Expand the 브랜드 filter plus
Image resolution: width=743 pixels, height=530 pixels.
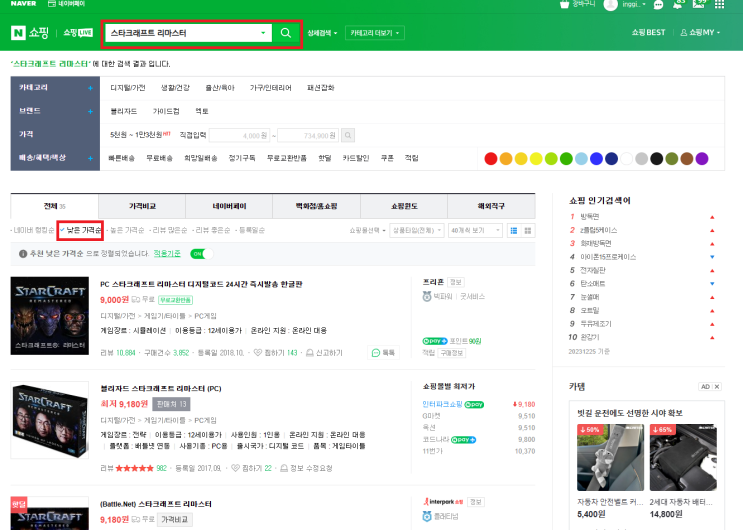[x=90, y=111]
